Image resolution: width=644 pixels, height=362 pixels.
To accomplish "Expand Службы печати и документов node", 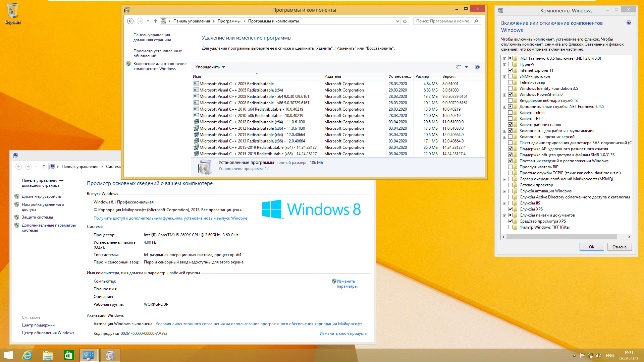I will coord(504,216).
